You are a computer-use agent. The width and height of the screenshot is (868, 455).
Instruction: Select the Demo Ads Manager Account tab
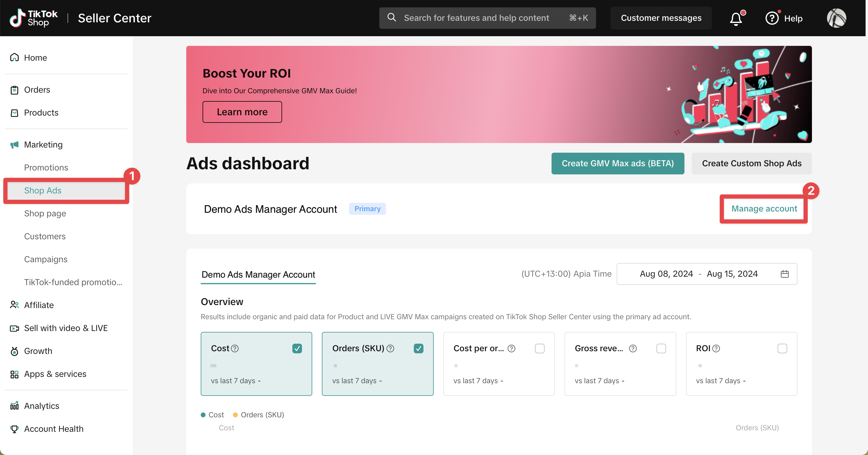[x=258, y=275]
